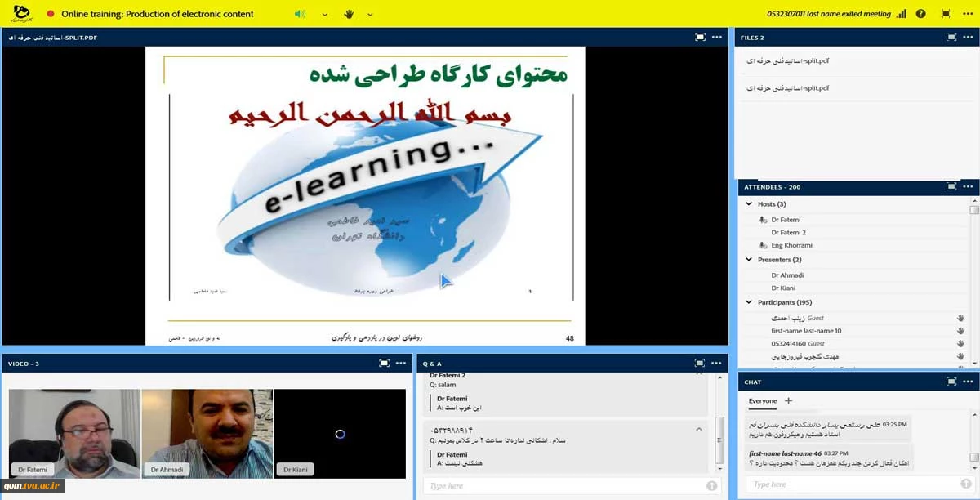Open the Files 2 pod options menu
This screenshot has width=980, height=500.
click(x=968, y=37)
